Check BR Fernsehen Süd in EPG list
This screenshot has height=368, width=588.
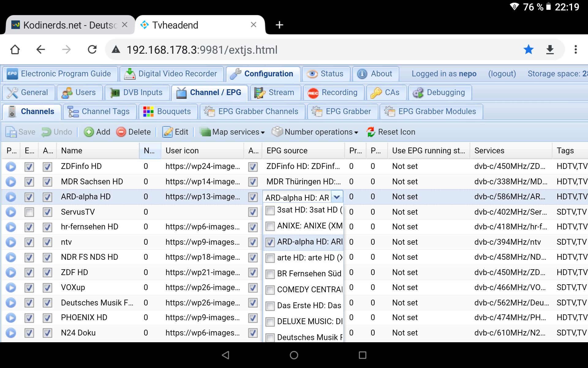pos(270,274)
